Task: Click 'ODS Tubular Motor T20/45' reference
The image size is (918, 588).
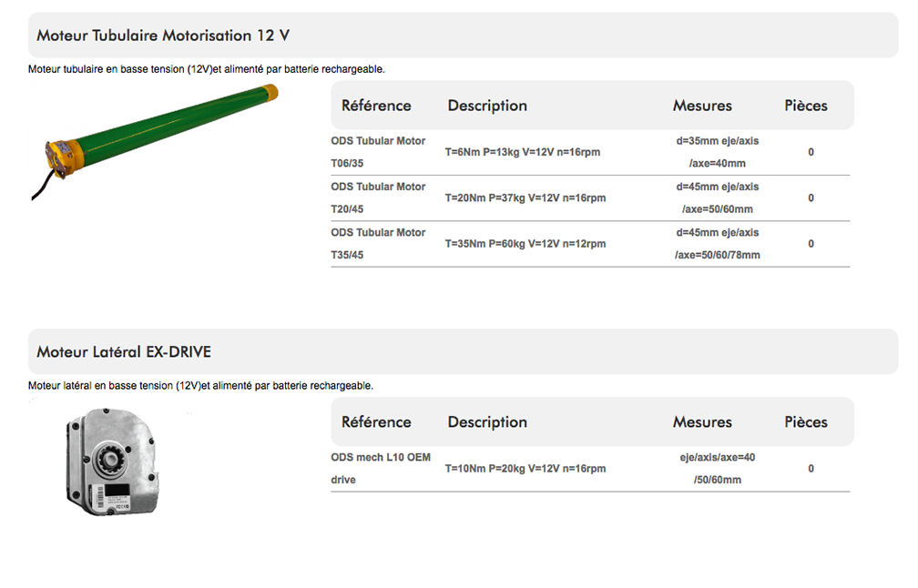Action: (x=378, y=198)
